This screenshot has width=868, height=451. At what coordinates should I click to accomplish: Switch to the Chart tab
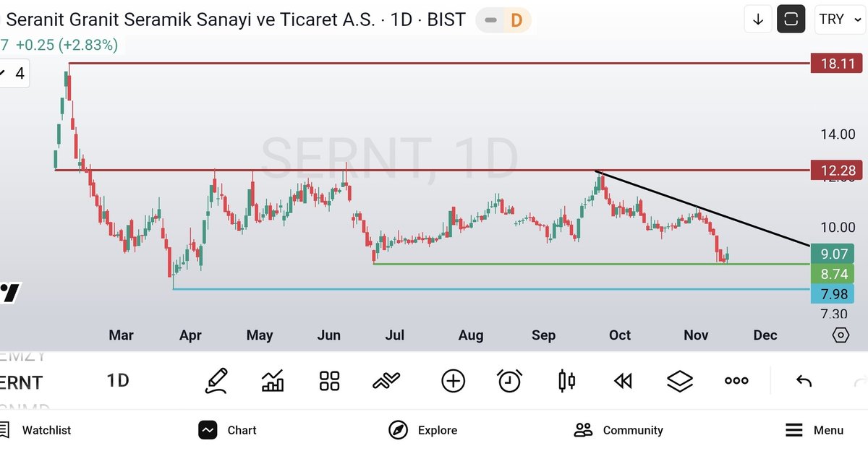click(227, 430)
